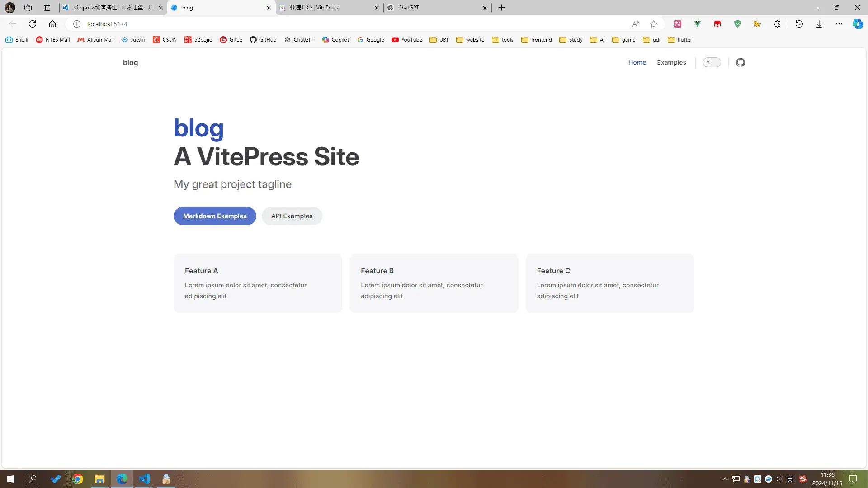This screenshot has width=868, height=488.
Task: Open the downloads arrow icon
Action: point(819,24)
